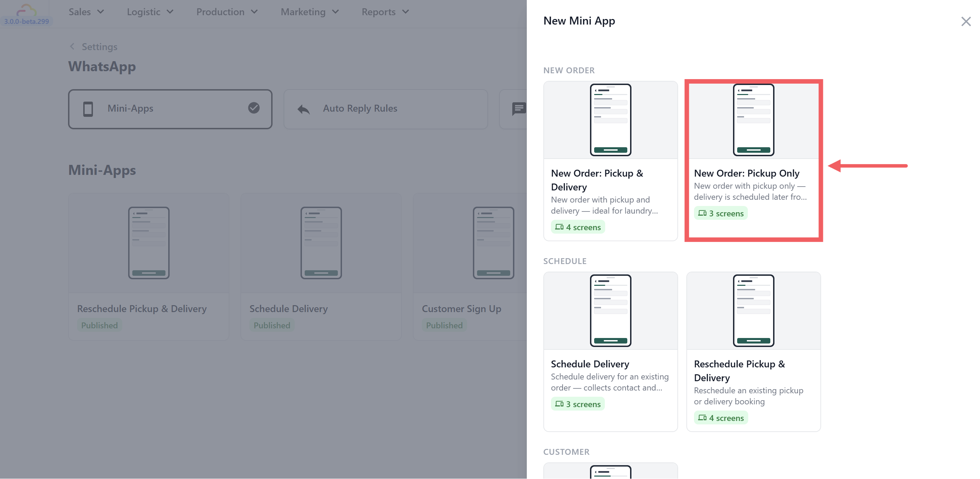Go back to Settings via breadcrumb link
This screenshot has width=980, height=479.
99,47
